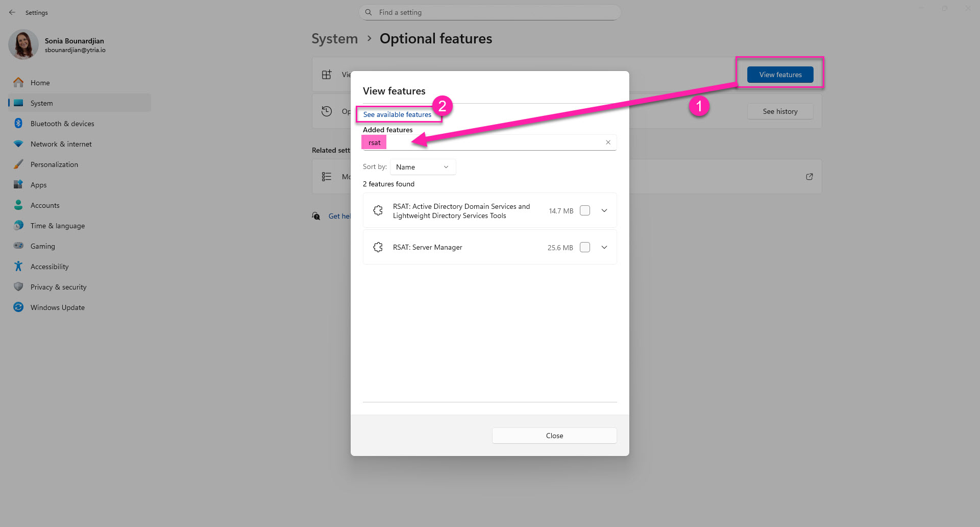Click the See history button
Image resolution: width=980 pixels, height=527 pixels.
[780, 111]
